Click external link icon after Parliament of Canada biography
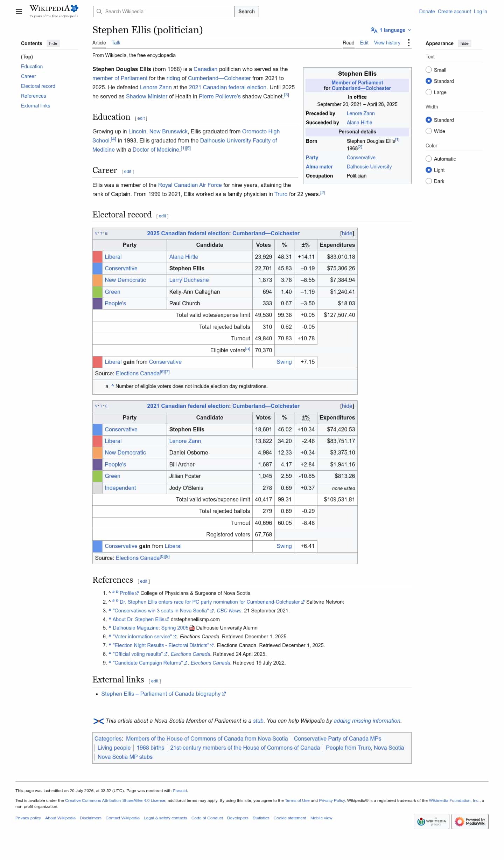Screen dimensions: 504x860 pos(224,694)
